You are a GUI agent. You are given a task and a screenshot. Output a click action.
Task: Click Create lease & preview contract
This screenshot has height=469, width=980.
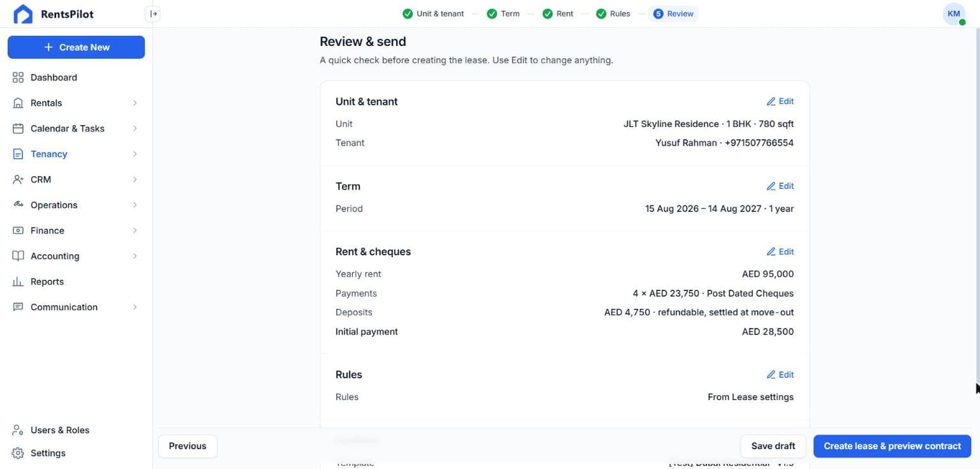tap(892, 446)
